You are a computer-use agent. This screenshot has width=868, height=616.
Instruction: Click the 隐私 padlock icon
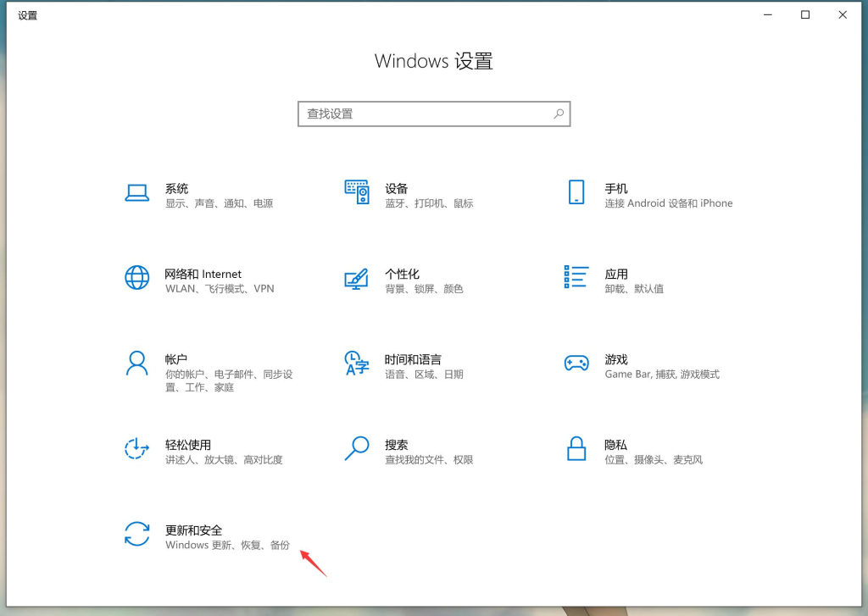pyautogui.click(x=576, y=448)
